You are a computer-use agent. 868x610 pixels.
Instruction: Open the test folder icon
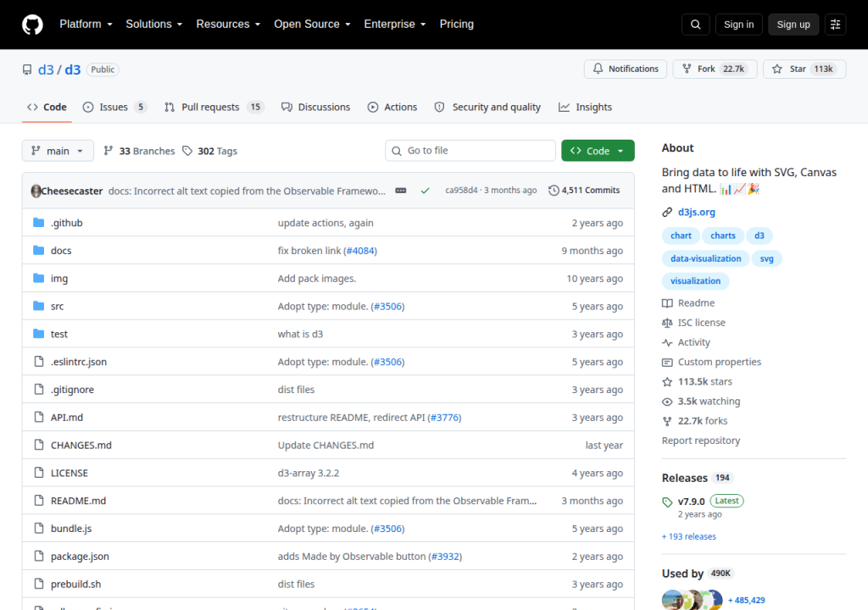click(38, 333)
